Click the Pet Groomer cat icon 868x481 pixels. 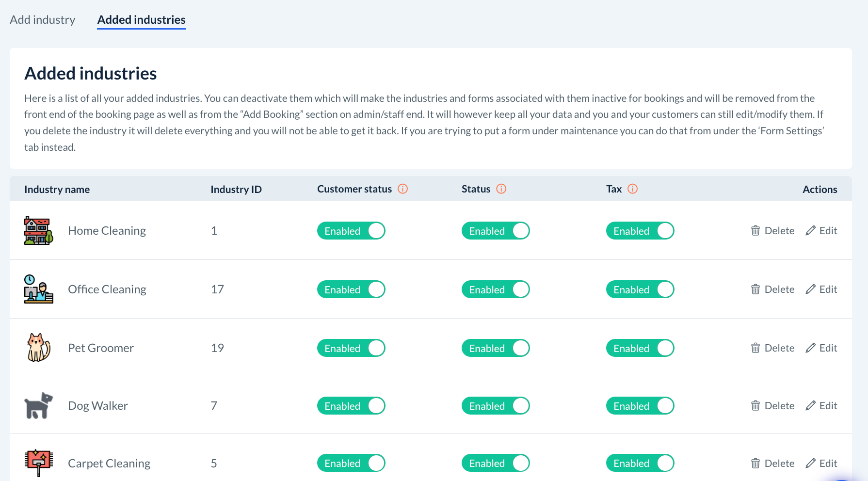click(x=38, y=348)
